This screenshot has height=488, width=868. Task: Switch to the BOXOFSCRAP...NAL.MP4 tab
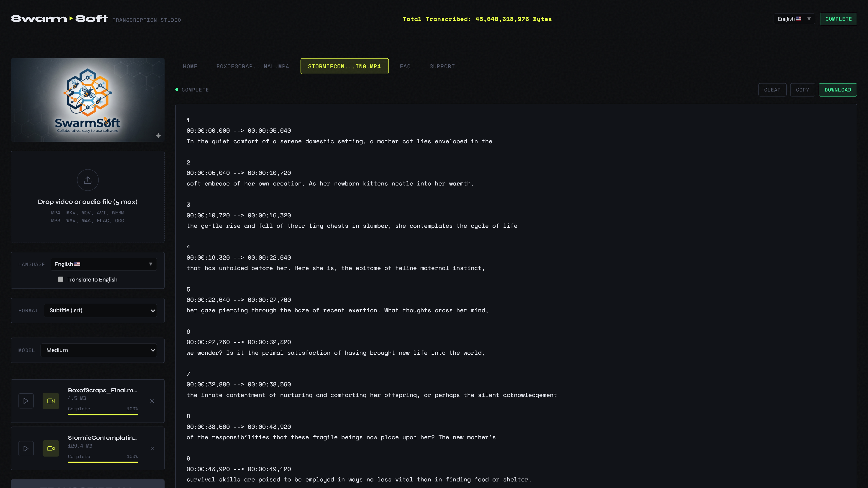253,66
